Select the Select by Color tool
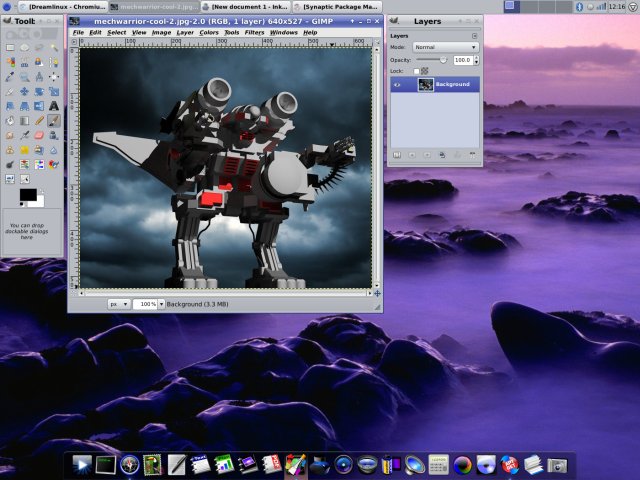640x480 pixels. [10, 62]
